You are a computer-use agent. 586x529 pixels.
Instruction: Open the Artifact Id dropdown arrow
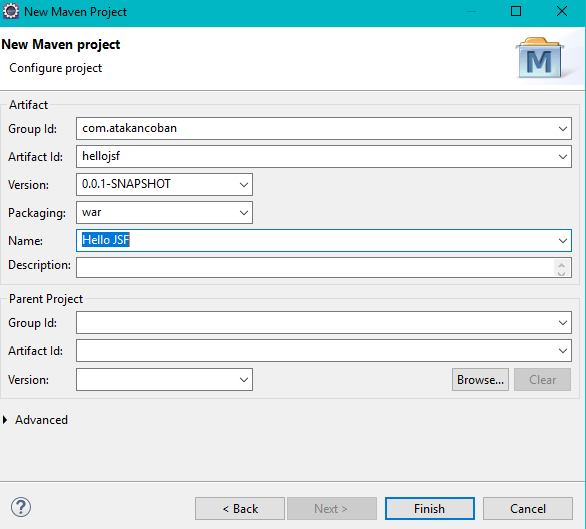(563, 157)
